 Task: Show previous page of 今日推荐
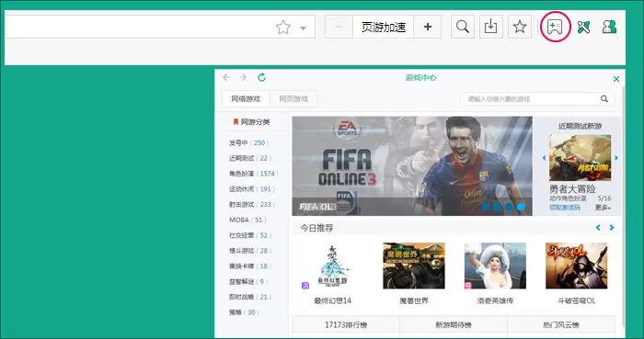coord(598,228)
